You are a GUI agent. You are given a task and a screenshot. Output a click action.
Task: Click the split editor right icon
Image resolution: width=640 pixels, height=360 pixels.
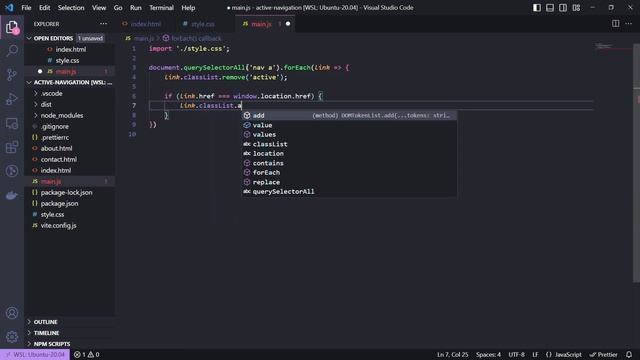tap(616, 24)
